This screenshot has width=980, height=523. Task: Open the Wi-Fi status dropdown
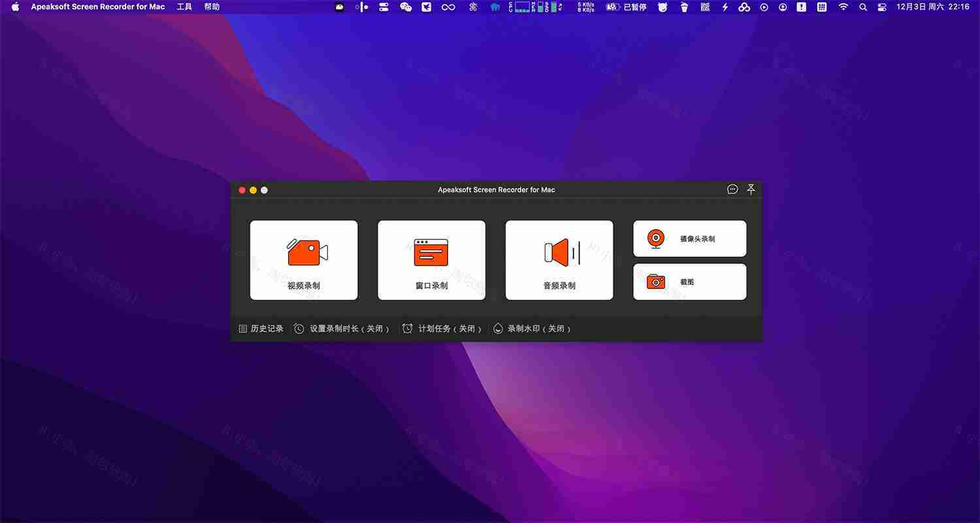843,7
